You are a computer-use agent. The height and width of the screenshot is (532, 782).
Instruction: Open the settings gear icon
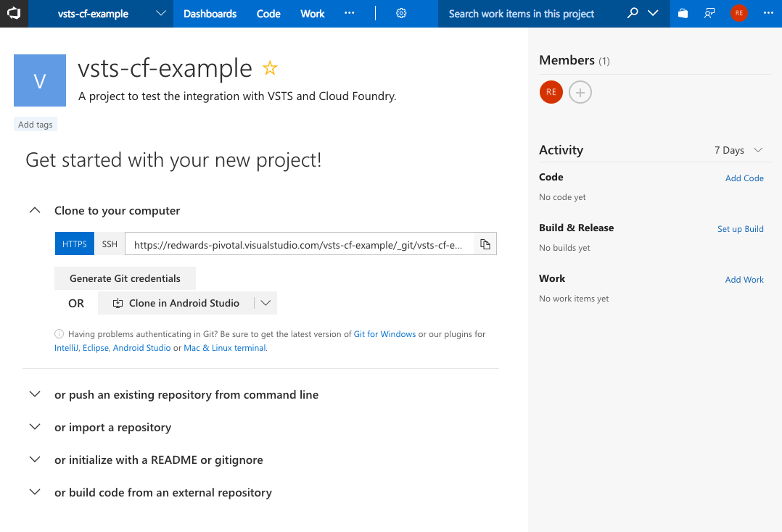[401, 14]
